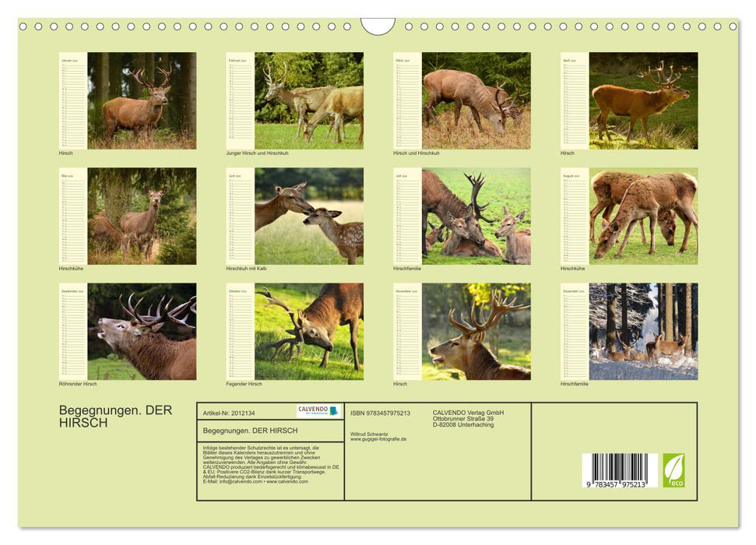Click the CALVENDO logo icon
The height and width of the screenshot is (545, 756).
click(314, 408)
